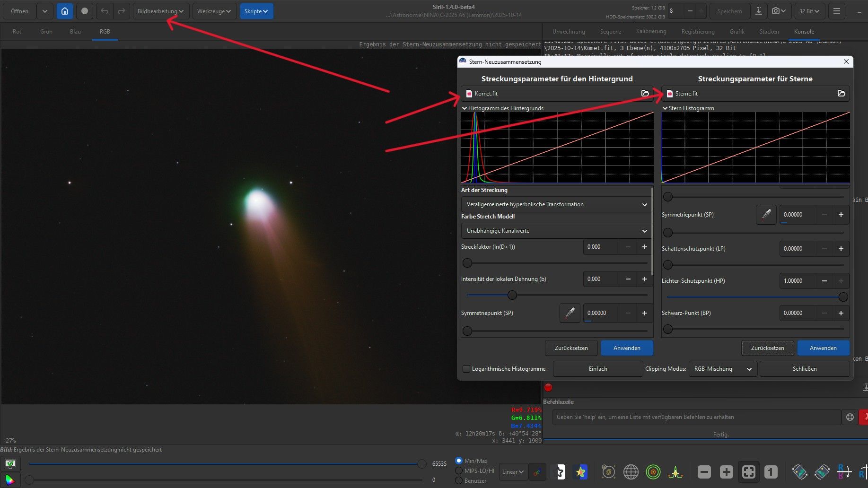Select Benutzer display mode radio
The height and width of the screenshot is (488, 868).
[458, 481]
